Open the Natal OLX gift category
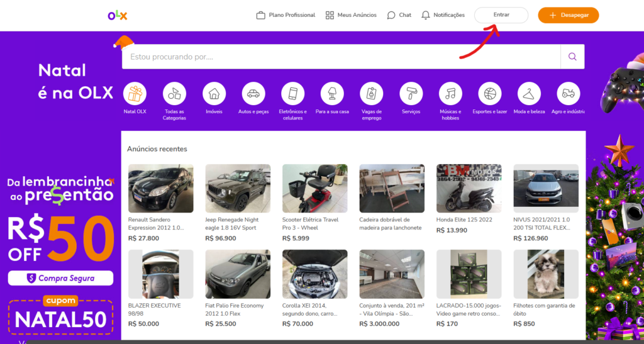 [x=135, y=94]
